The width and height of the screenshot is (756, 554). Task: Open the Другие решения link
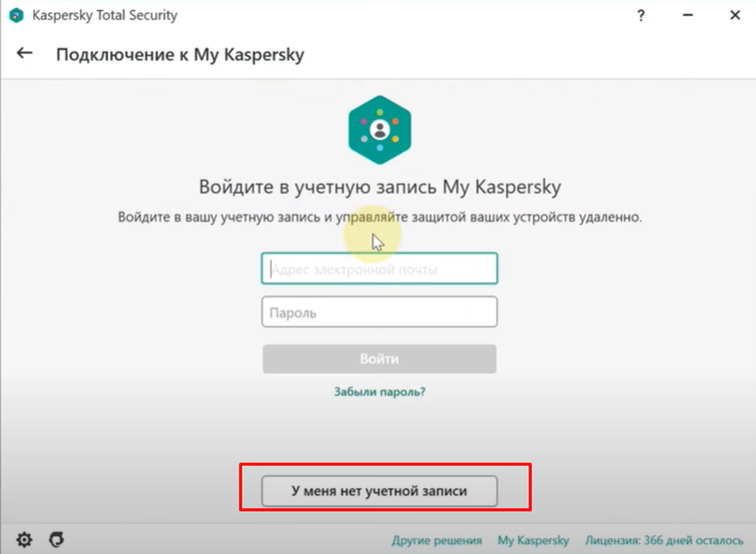coord(436,540)
